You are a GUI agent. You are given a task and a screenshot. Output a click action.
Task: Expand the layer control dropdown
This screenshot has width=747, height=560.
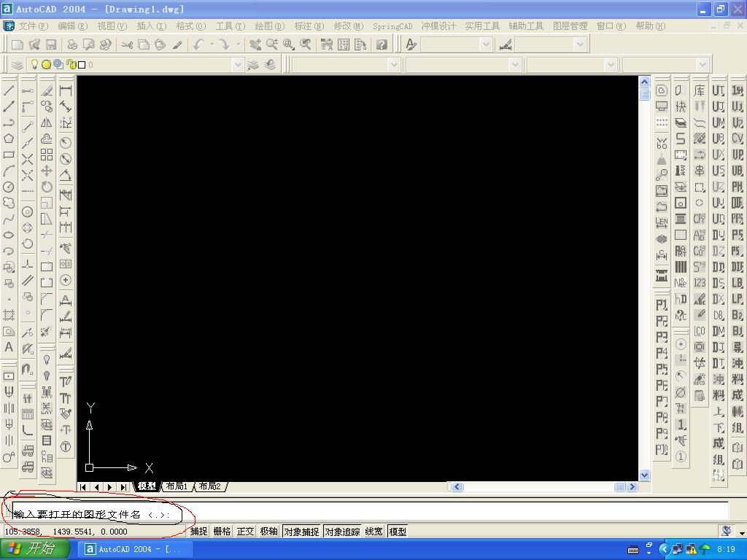click(x=238, y=65)
